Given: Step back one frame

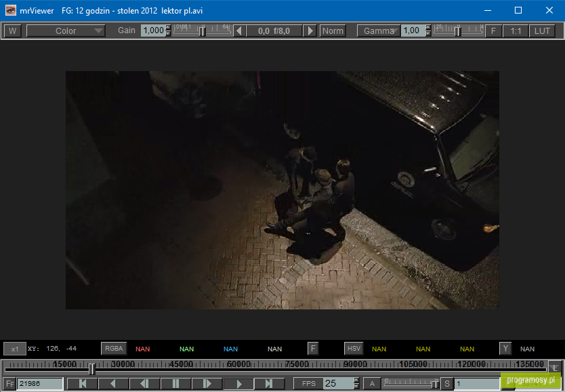Looking at the screenshot, I should [144, 384].
